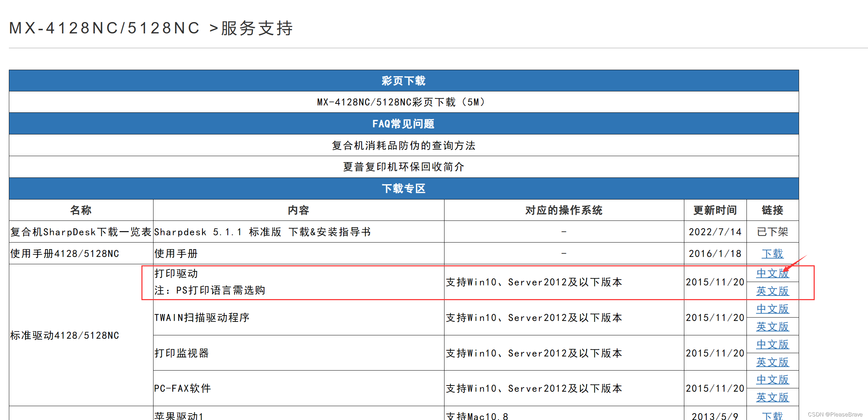Screen dimensions: 868x420
Task: Click 下载 link for 使用手册4128/5128NC
Action: 772,254
